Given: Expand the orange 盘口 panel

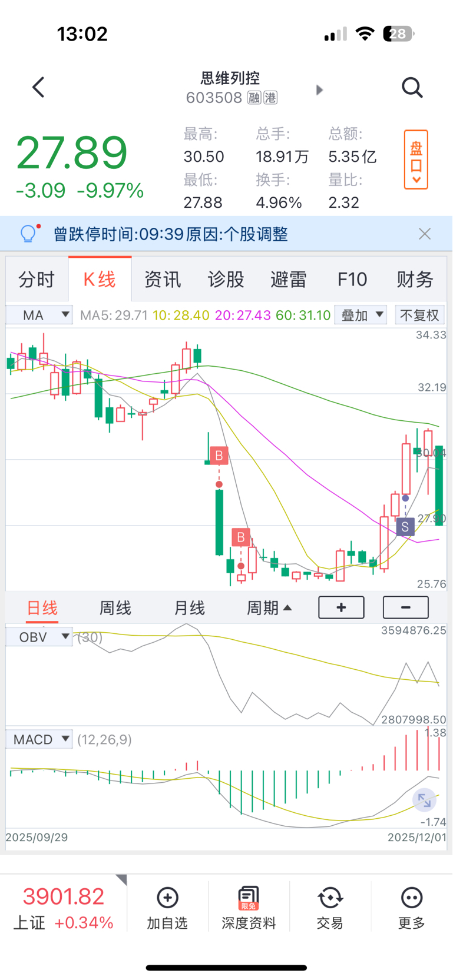Looking at the screenshot, I should click(416, 160).
